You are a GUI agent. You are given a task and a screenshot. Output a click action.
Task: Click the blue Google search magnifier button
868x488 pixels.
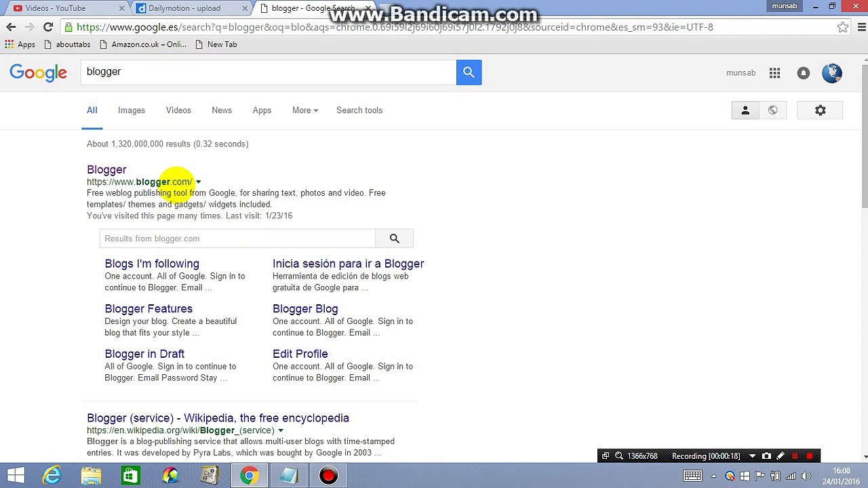point(469,73)
